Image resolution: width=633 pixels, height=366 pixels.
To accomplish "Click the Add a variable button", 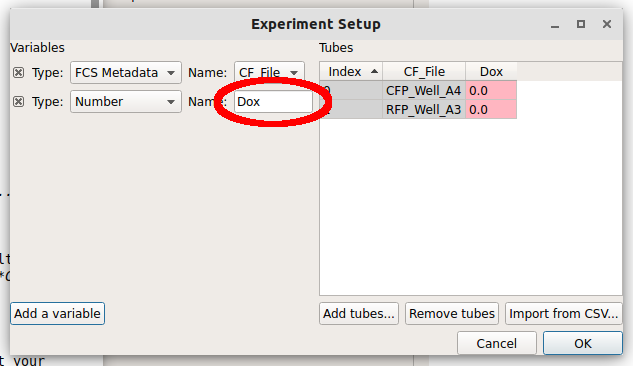I will tap(57, 314).
